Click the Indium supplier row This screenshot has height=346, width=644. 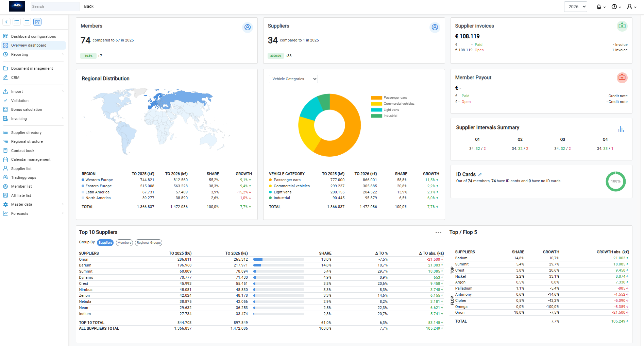[261, 314]
